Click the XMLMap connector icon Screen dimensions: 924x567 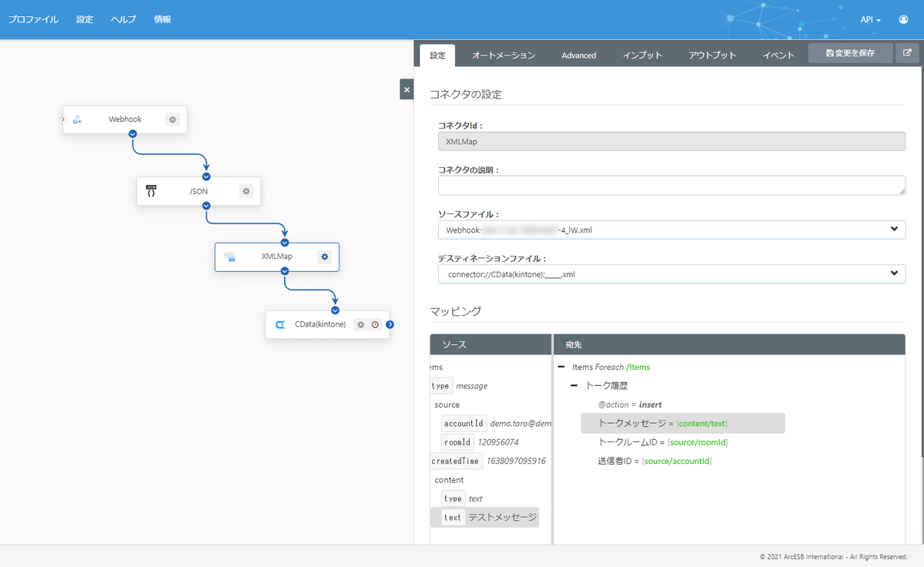[229, 257]
